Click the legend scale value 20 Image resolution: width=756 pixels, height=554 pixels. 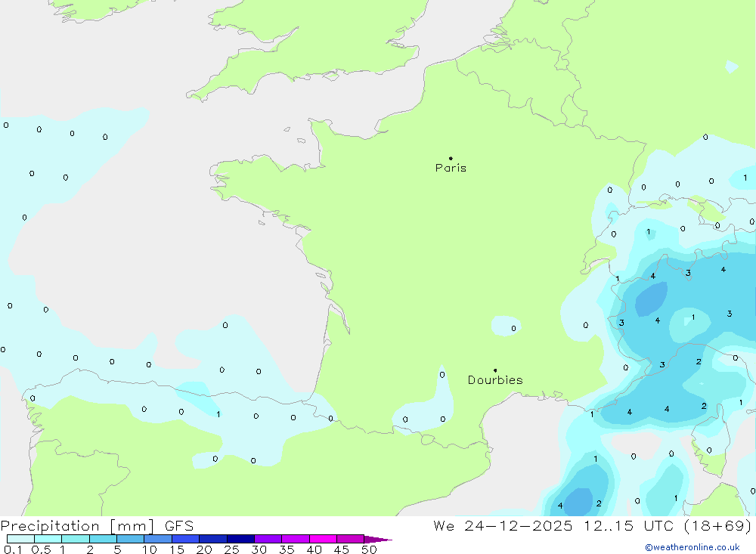point(204,549)
